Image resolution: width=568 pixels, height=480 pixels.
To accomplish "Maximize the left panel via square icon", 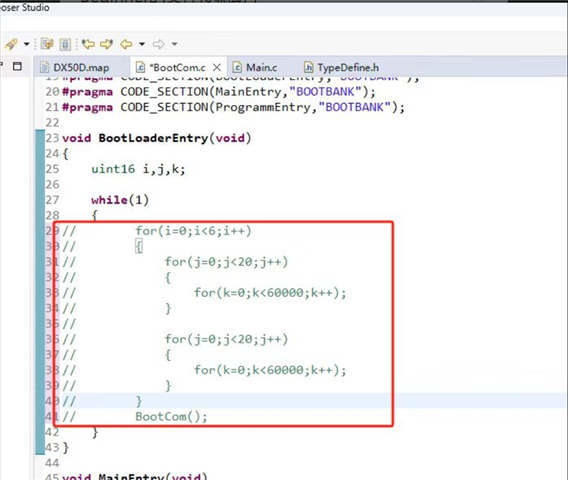I will click(x=17, y=66).
